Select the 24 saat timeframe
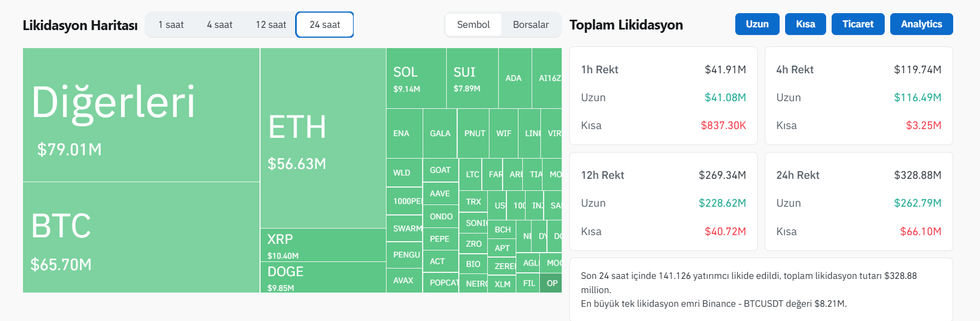The width and height of the screenshot is (980, 321). pos(325,25)
